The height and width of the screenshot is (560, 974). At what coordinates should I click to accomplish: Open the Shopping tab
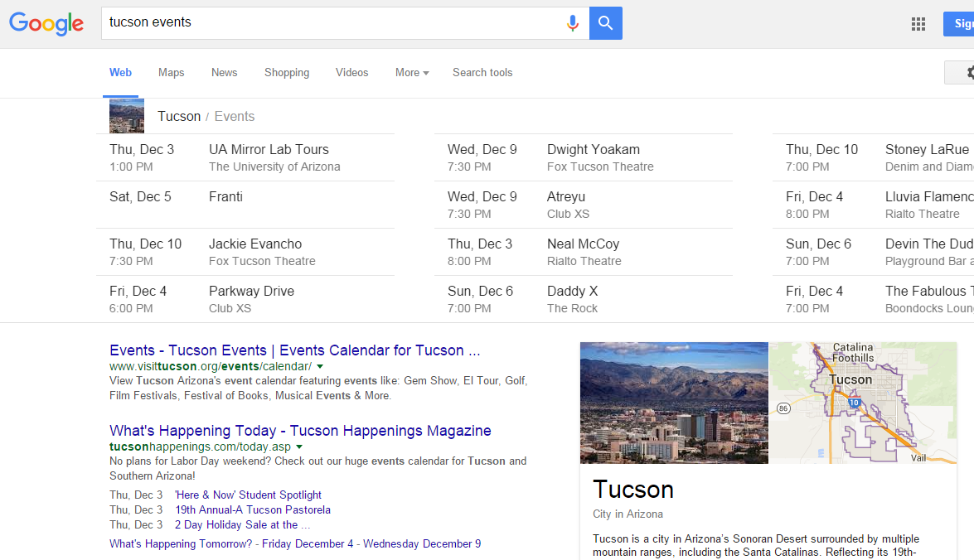pos(287,73)
